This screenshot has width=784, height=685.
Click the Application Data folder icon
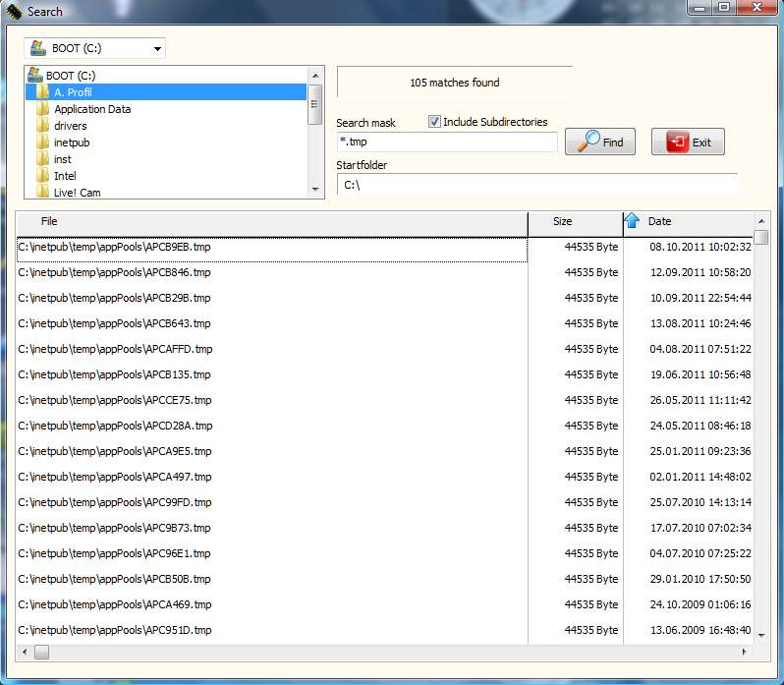click(x=43, y=109)
